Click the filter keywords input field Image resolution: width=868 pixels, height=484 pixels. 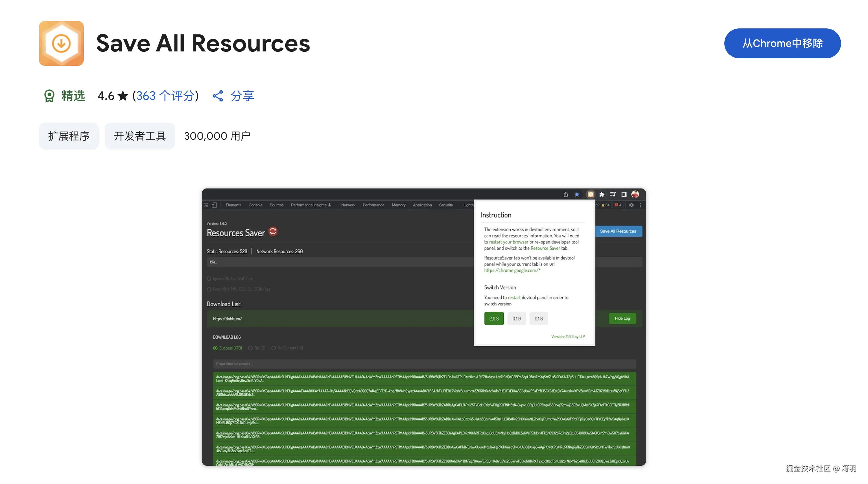pyautogui.click(x=424, y=364)
